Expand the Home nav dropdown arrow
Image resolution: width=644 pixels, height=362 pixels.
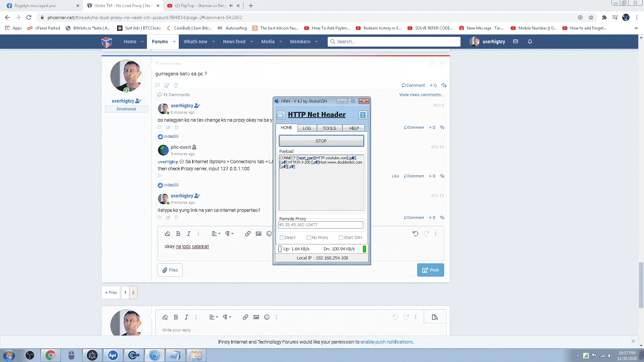[x=142, y=42]
